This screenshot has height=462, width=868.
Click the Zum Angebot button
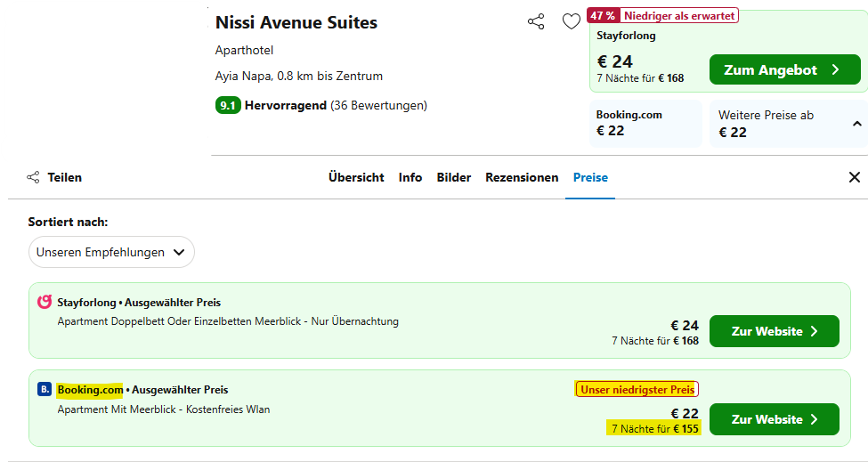click(x=785, y=69)
